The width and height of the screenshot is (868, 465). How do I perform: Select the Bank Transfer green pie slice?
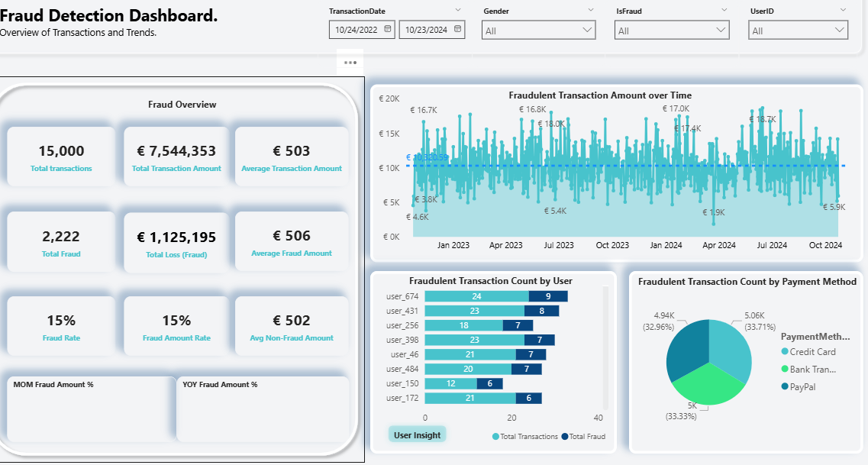coord(708,386)
